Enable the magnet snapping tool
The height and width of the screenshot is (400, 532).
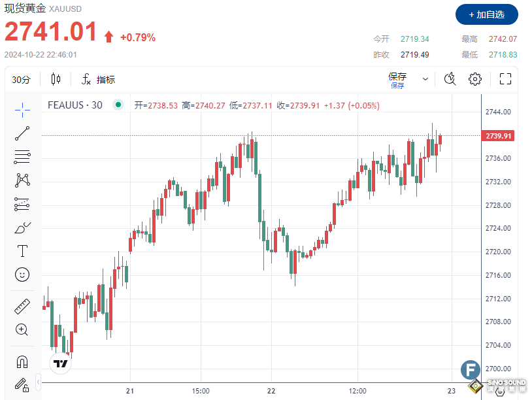[x=22, y=361]
